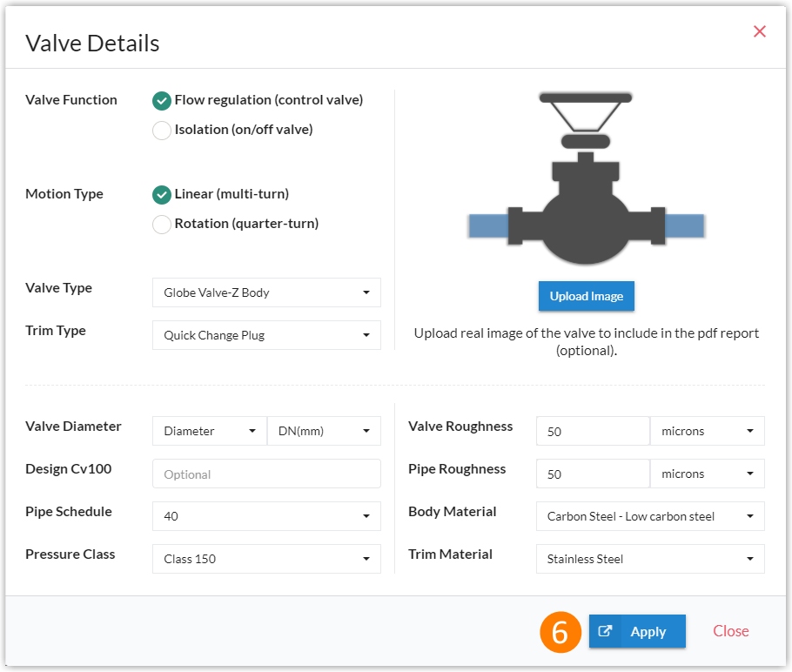
Task: Open the Trim Type dropdown showing Quick Change Plug
Action: (x=265, y=335)
